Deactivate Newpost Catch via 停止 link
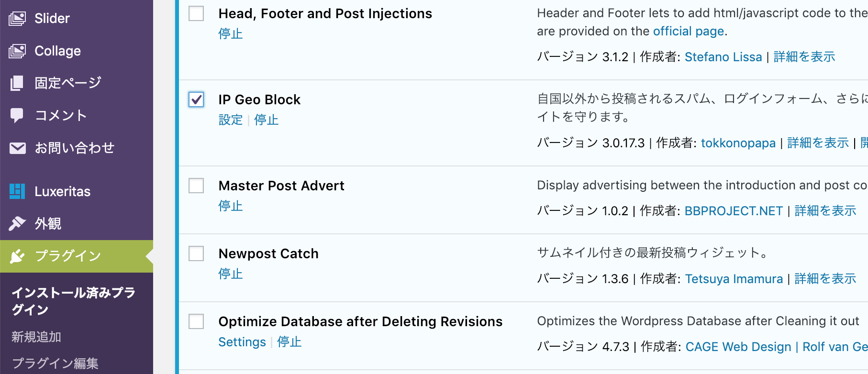 (231, 274)
